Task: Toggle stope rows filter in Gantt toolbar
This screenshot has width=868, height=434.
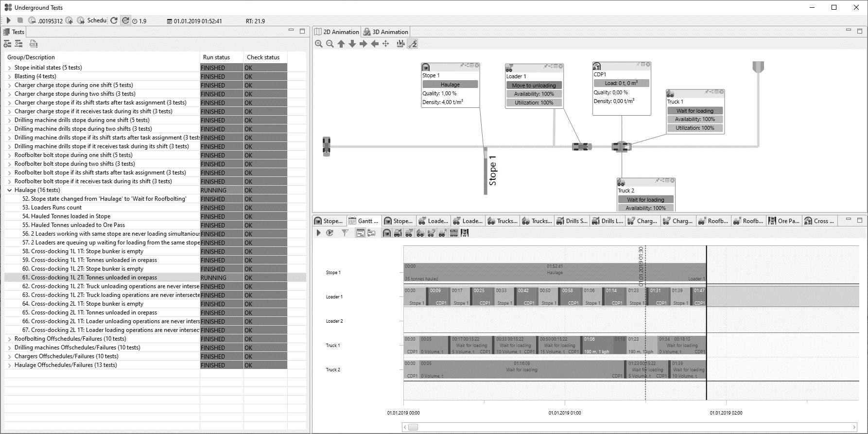Action: [x=386, y=233]
